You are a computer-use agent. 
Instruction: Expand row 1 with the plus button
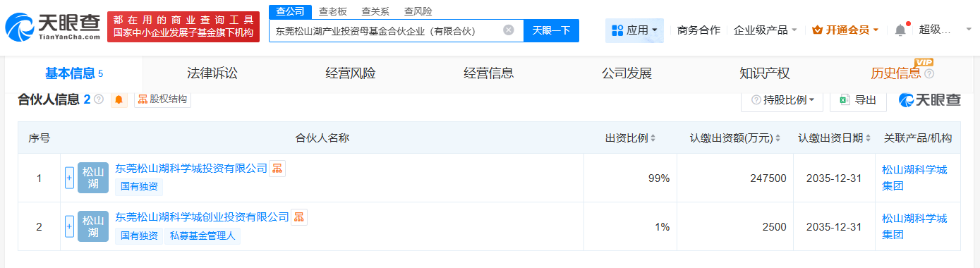tap(69, 178)
